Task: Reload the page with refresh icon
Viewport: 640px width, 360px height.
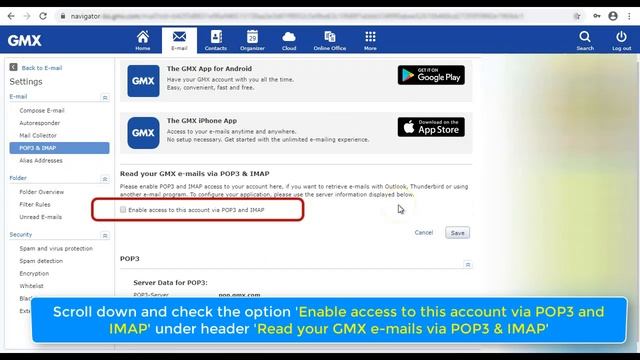Action: pyautogui.click(x=43, y=16)
